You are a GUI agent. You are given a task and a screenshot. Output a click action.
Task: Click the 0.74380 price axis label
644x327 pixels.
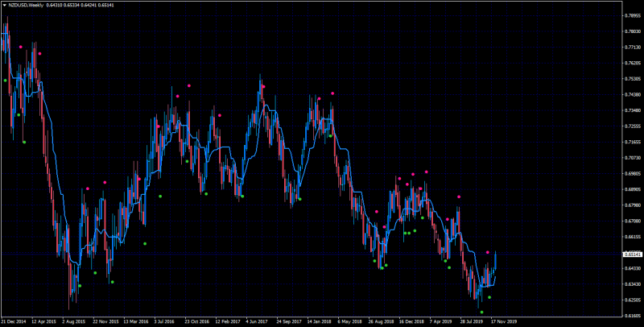[x=633, y=94]
